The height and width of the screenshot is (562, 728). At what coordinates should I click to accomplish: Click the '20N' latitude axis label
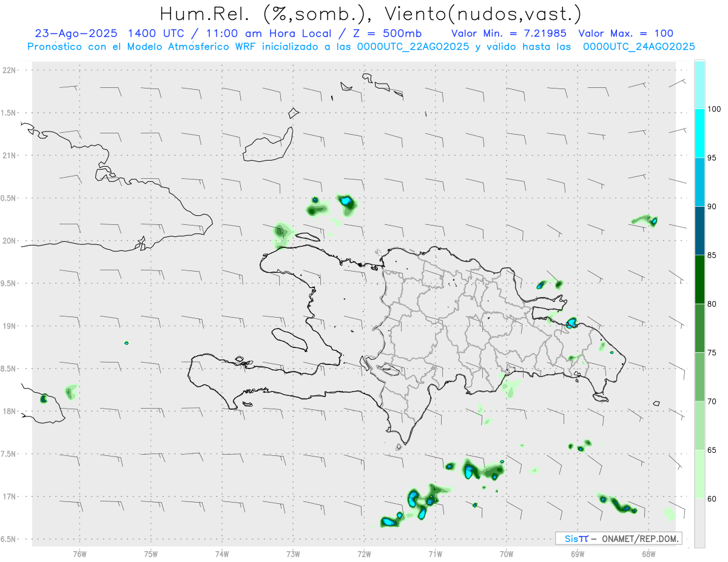[x=8, y=241]
